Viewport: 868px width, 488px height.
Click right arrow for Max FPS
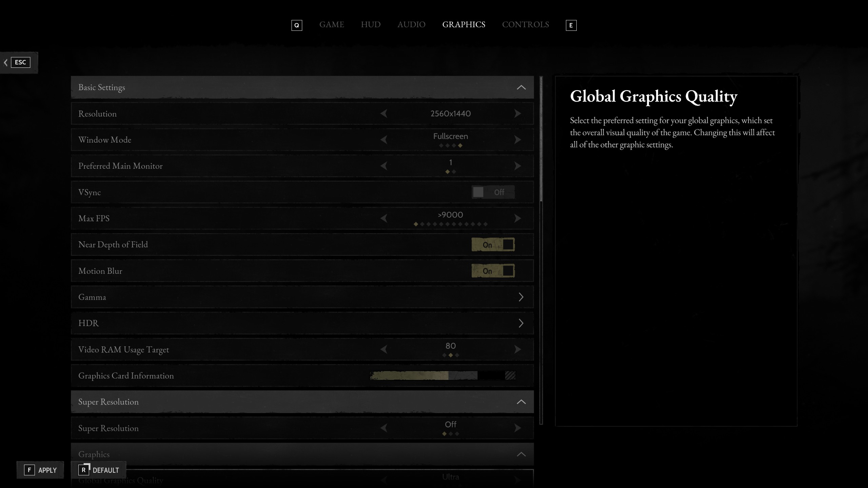(517, 218)
